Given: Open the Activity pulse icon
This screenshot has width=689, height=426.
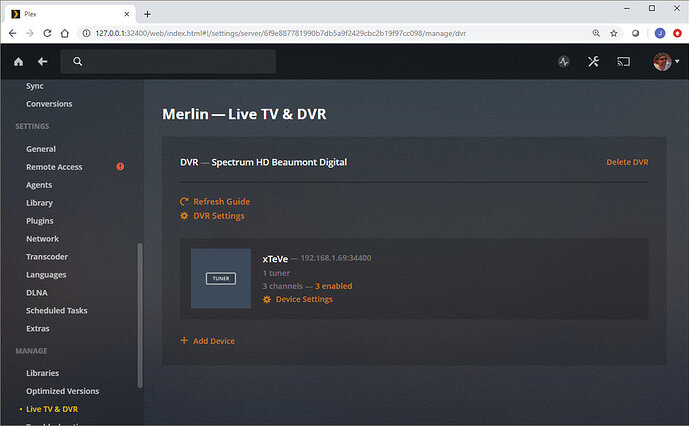Looking at the screenshot, I should point(564,62).
